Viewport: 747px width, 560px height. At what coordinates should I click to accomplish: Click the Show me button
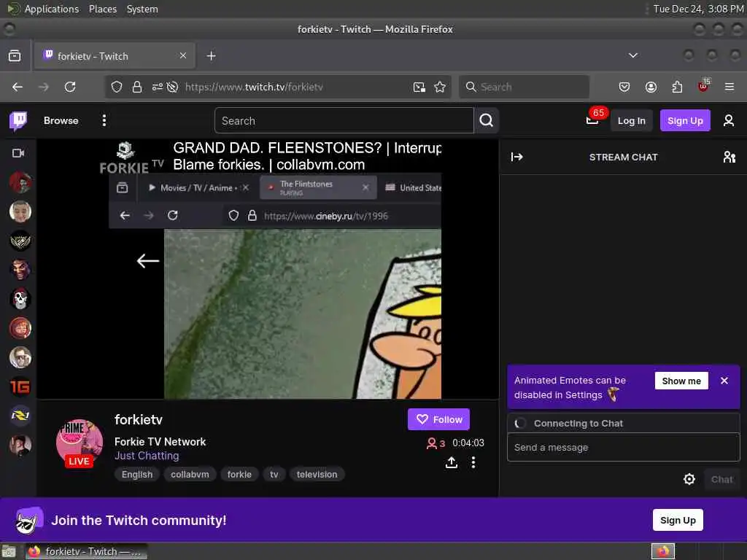click(681, 381)
